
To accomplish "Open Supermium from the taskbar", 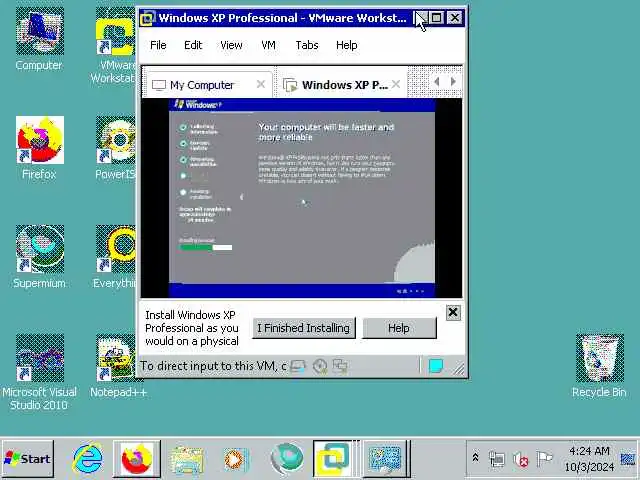I will (287, 459).
